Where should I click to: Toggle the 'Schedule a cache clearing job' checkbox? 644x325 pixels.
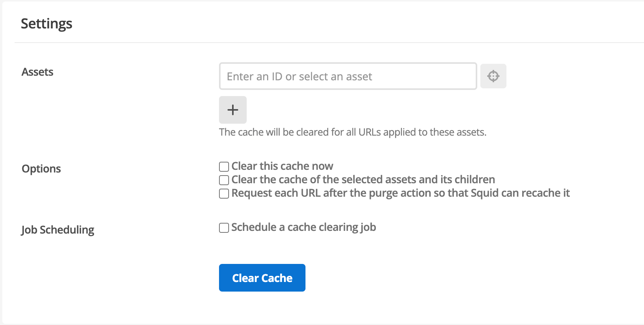pyautogui.click(x=224, y=228)
